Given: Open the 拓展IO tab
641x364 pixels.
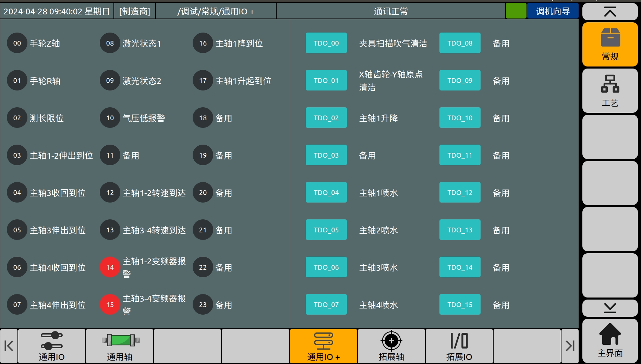Looking at the screenshot, I should (x=459, y=346).
